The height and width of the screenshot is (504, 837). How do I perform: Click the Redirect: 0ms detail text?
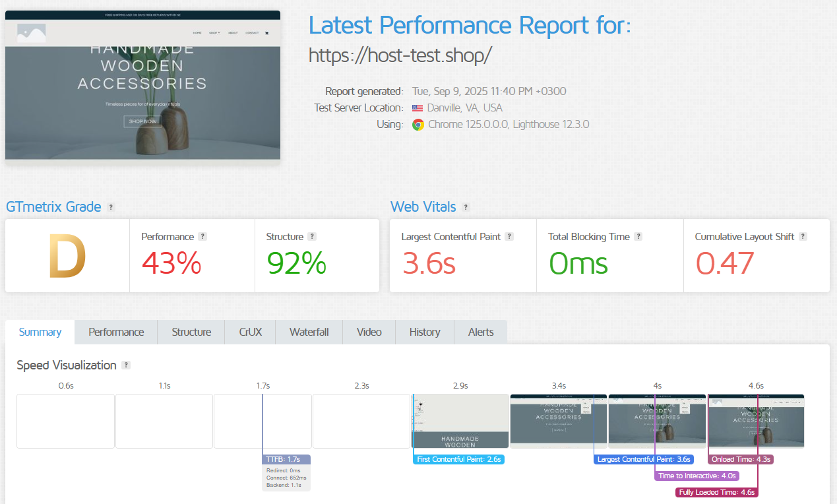tap(283, 470)
